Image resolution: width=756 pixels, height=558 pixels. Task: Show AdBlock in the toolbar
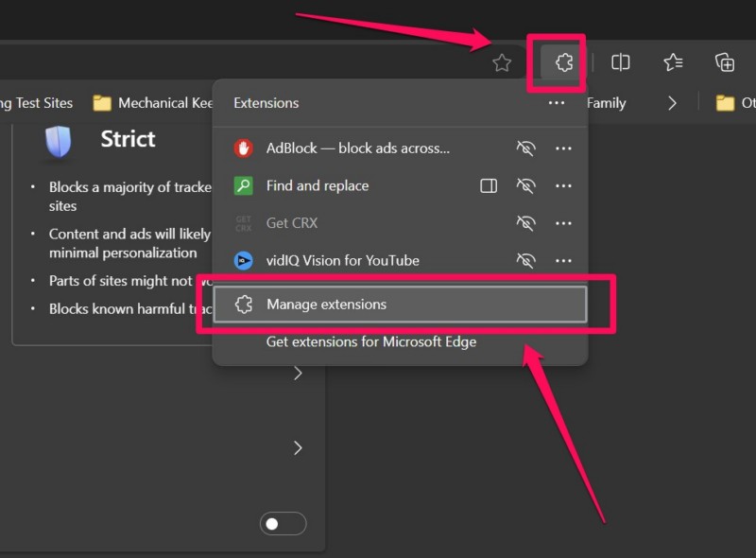[x=525, y=148]
